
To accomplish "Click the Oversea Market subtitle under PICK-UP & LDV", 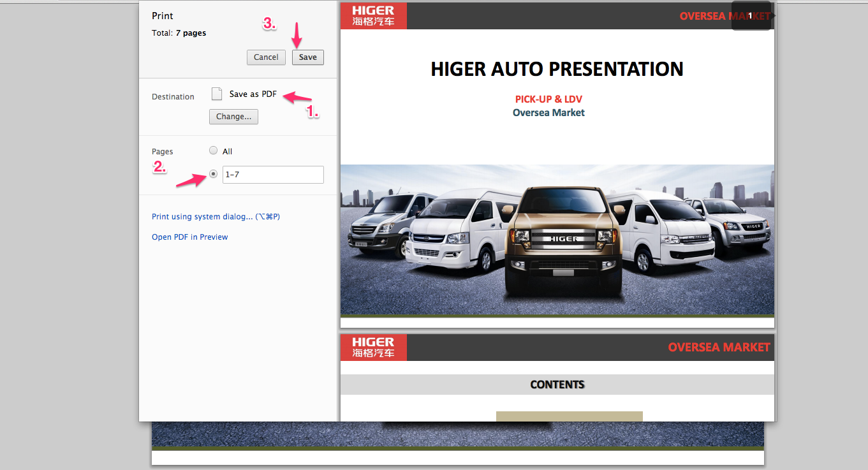I will 548,113.
